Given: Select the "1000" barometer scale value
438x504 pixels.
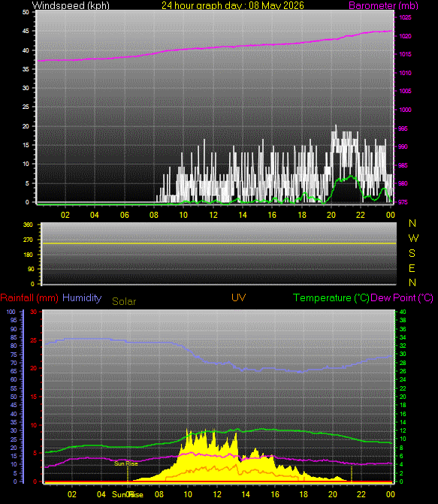Looking at the screenshot, I should 405,110.
